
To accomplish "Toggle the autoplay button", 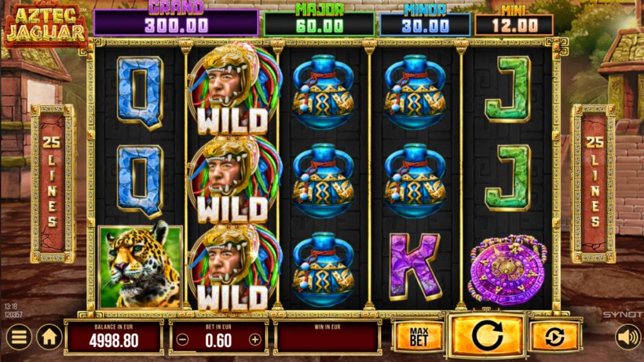I will coord(555,337).
